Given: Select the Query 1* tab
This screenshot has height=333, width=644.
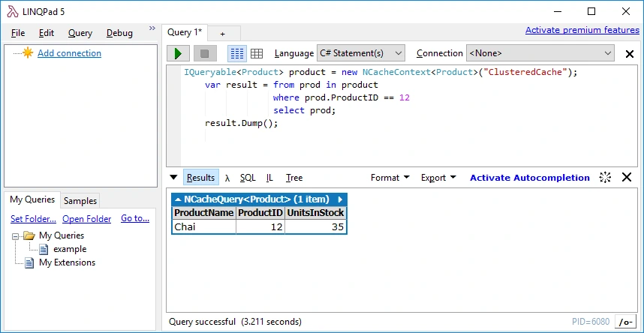Looking at the screenshot, I should pyautogui.click(x=185, y=32).
